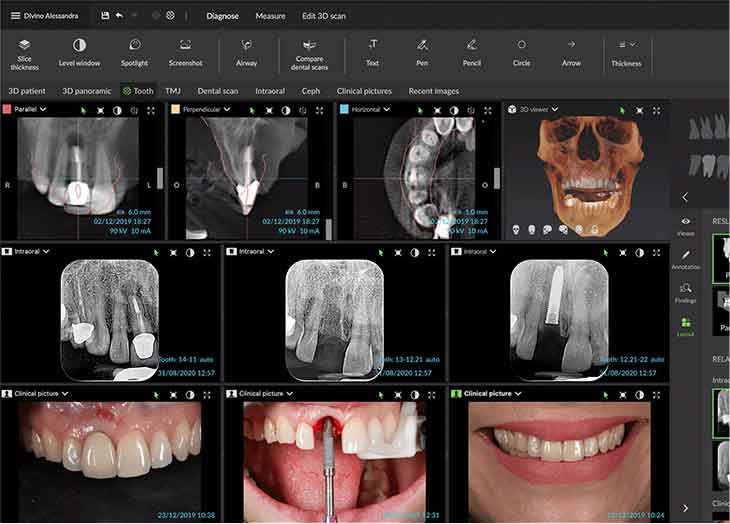
Task: Switch to the Measure tab
Action: tap(270, 16)
